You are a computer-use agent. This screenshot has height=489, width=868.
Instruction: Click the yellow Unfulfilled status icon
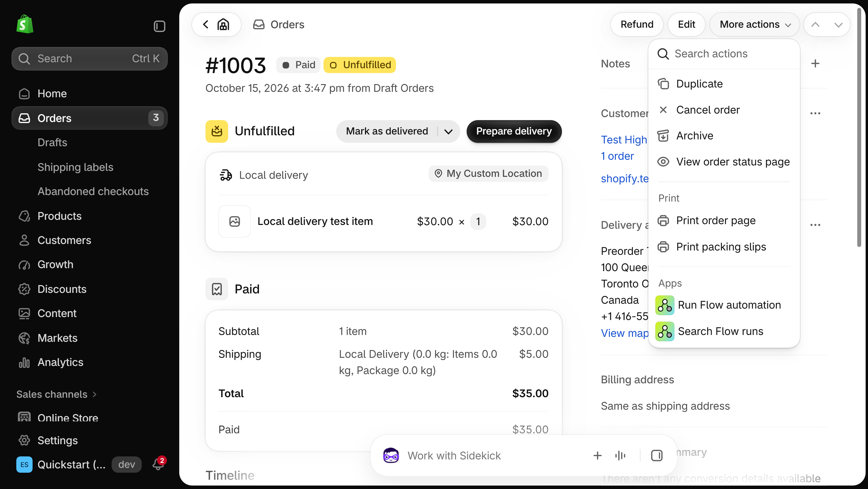tap(217, 131)
